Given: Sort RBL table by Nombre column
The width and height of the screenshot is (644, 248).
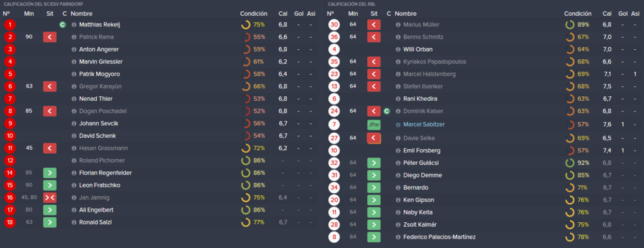Looking at the screenshot, I should (x=406, y=14).
